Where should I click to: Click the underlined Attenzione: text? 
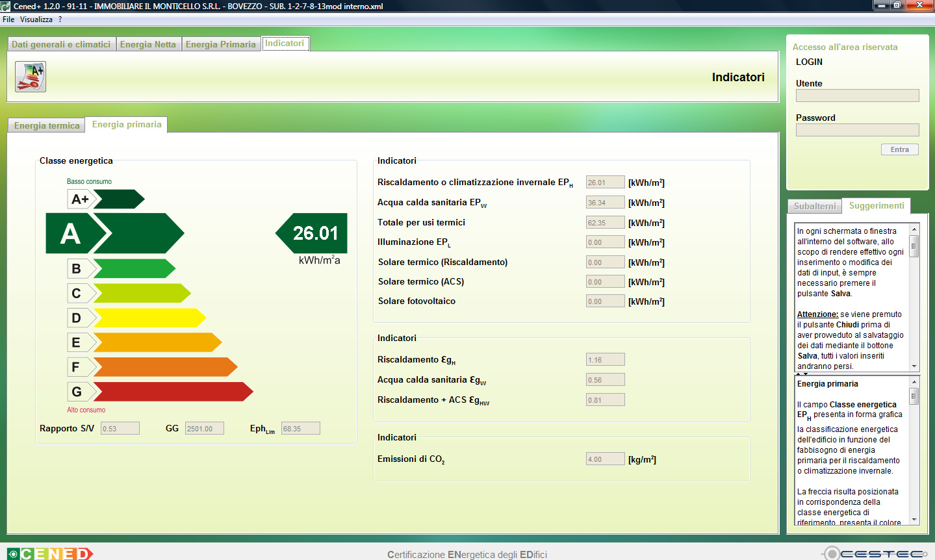[x=817, y=314]
